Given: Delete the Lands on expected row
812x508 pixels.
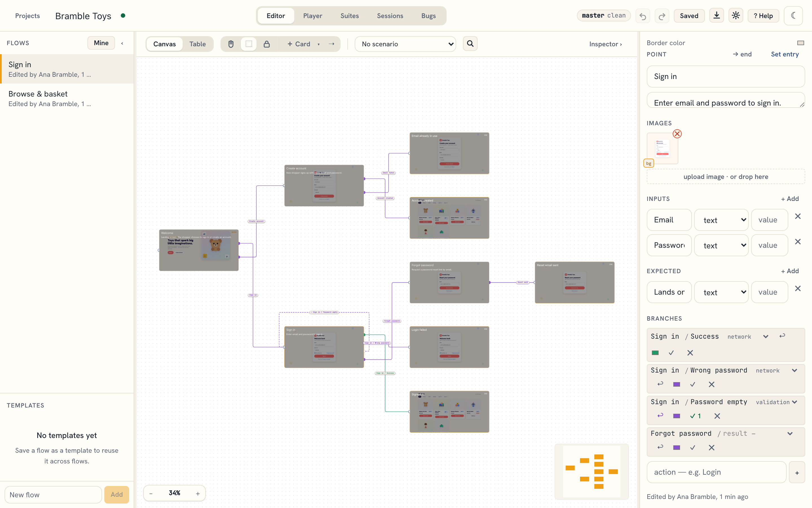Looking at the screenshot, I should tap(798, 289).
